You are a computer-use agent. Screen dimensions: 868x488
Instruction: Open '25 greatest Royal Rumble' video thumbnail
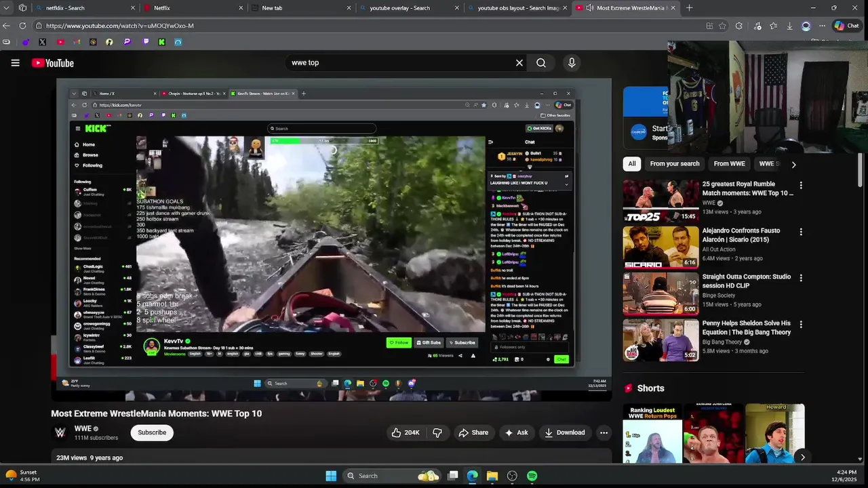(x=660, y=201)
